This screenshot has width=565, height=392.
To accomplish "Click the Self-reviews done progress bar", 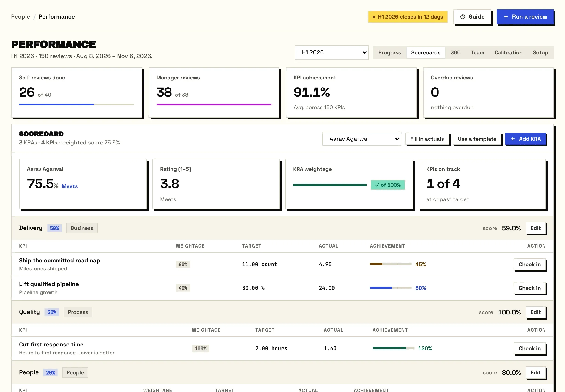I will coord(77,104).
